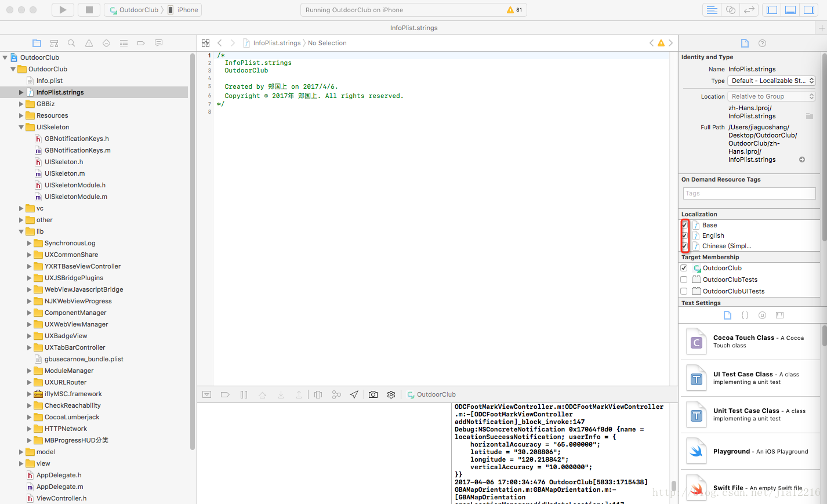Jump to the next issue in the editor
Screen dimensions: 827x504
[x=671, y=43]
